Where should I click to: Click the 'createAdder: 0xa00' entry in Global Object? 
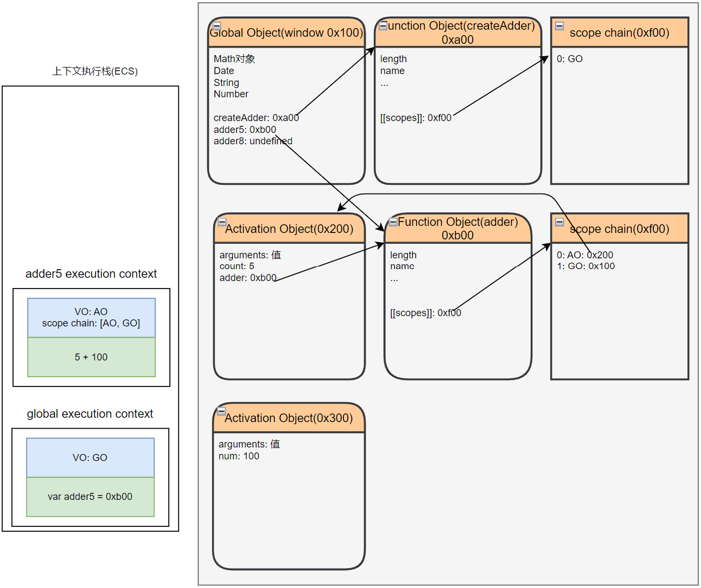256,118
